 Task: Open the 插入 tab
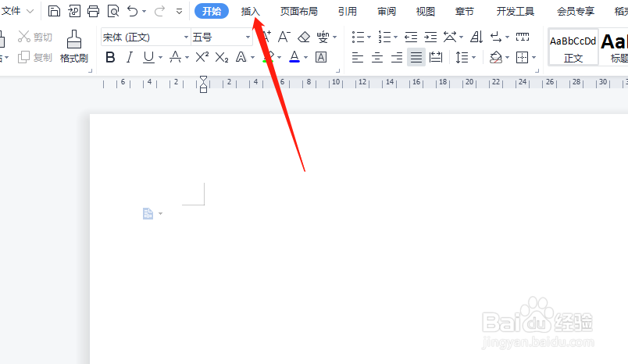(x=251, y=11)
